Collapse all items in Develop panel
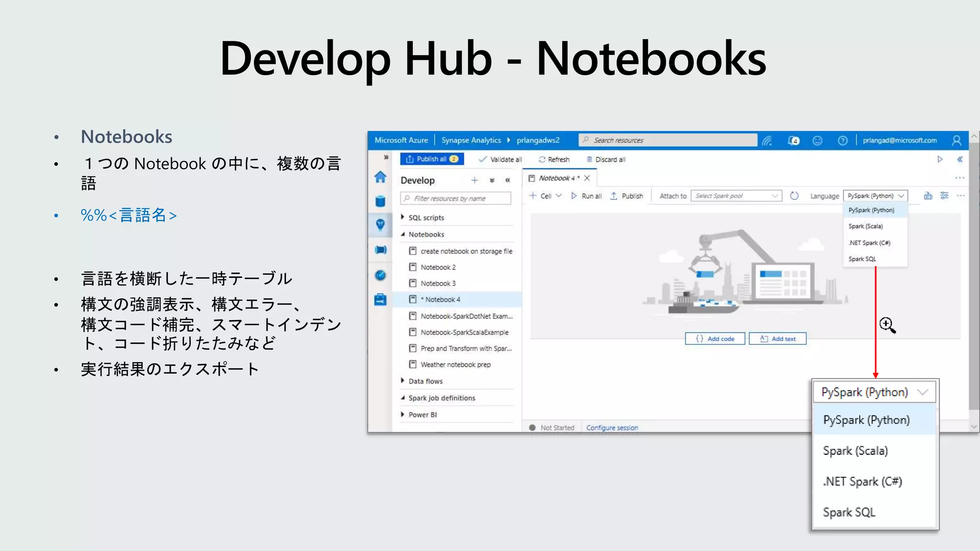Image resolution: width=980 pixels, height=551 pixels. pos(492,180)
